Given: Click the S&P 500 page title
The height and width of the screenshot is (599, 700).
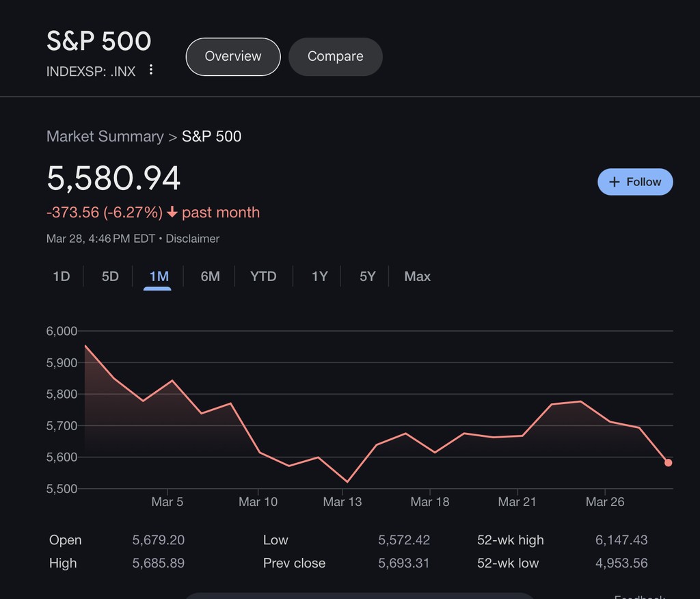Looking at the screenshot, I should tap(98, 41).
